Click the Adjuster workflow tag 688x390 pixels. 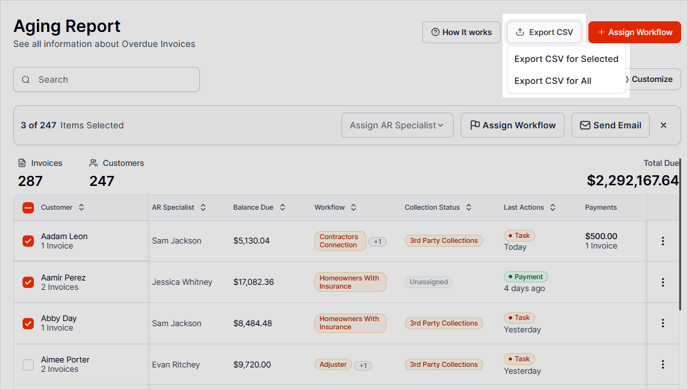click(333, 365)
